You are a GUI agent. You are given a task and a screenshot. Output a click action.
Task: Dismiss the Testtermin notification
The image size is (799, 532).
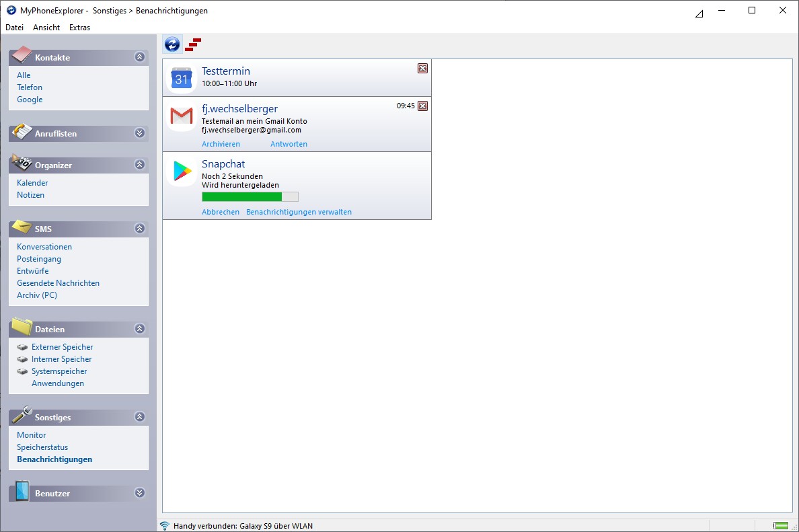422,69
